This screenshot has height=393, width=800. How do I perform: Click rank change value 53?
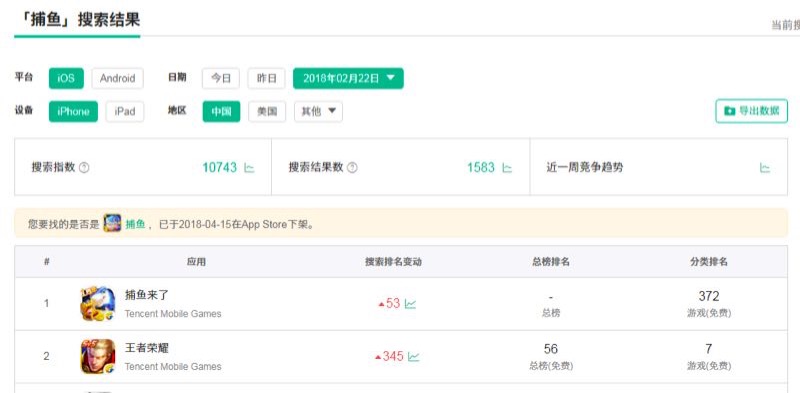pos(393,304)
